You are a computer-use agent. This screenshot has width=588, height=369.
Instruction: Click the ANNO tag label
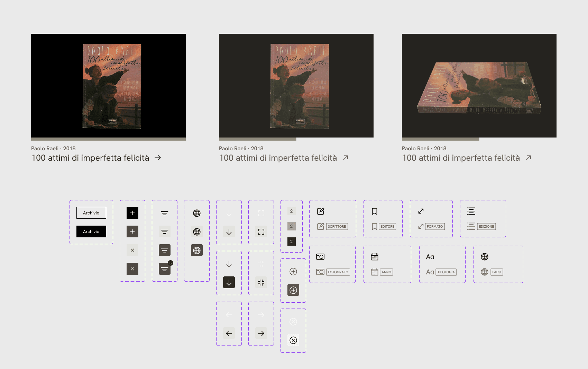click(386, 272)
